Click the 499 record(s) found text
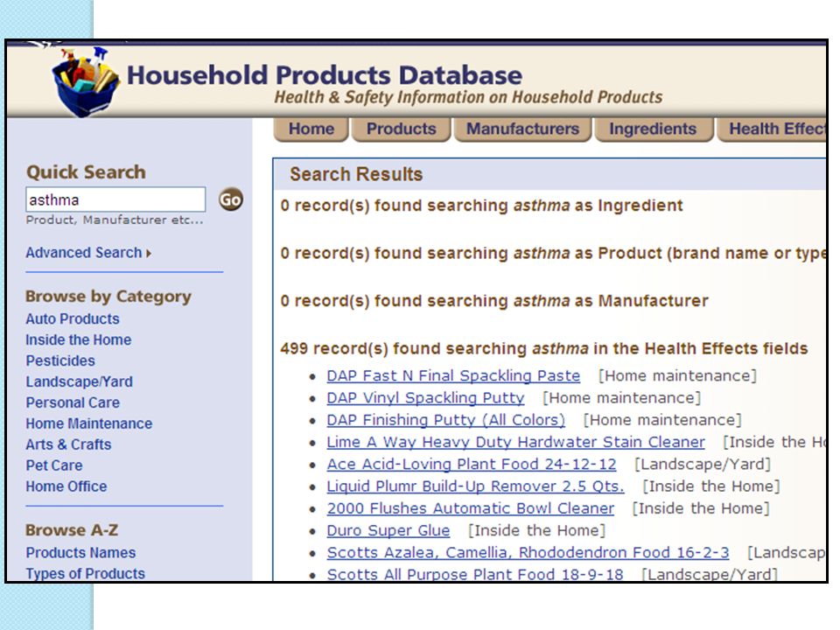Image resolution: width=840 pixels, height=630 pixels. point(543,349)
